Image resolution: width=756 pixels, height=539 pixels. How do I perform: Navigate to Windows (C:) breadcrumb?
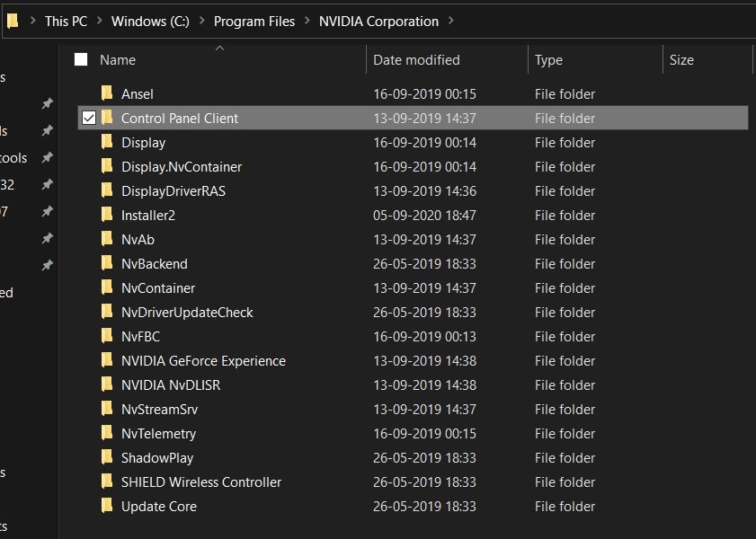(x=150, y=22)
